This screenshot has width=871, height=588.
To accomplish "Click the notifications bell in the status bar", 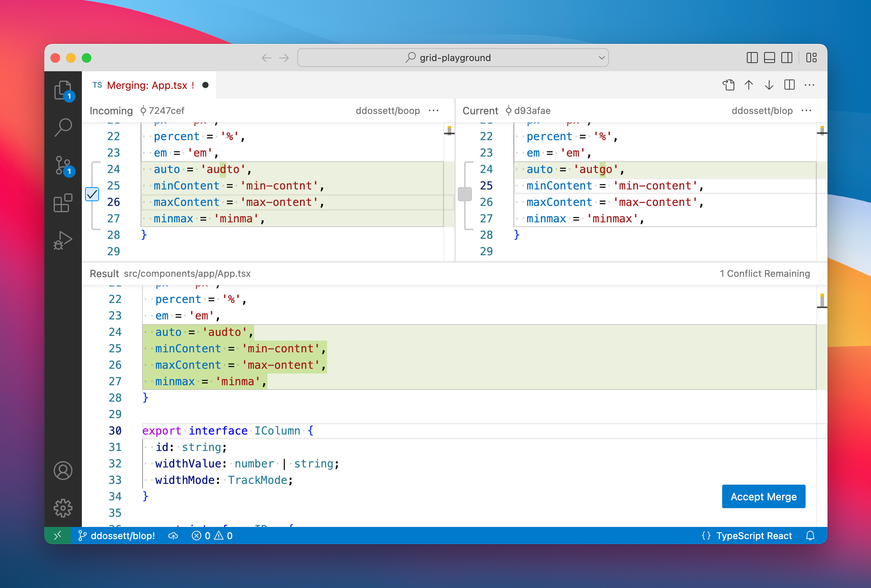I will pyautogui.click(x=810, y=536).
